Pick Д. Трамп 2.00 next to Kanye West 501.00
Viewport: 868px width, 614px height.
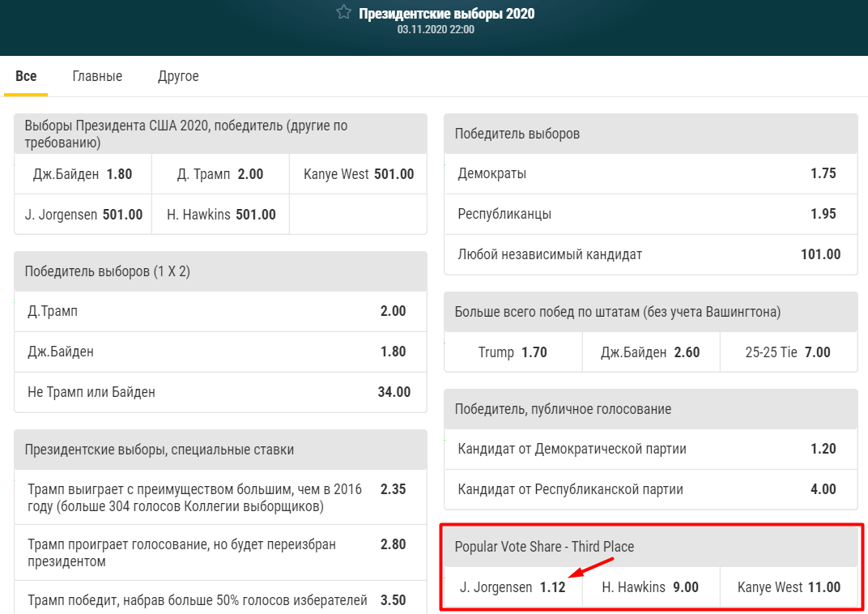click(x=220, y=174)
